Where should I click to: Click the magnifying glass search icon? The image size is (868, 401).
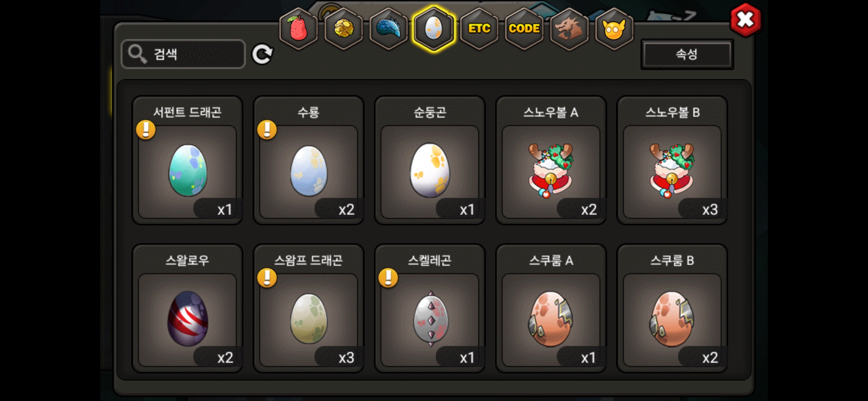[x=137, y=54]
